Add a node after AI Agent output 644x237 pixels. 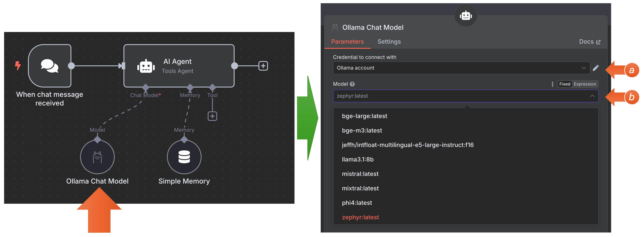[x=263, y=66]
